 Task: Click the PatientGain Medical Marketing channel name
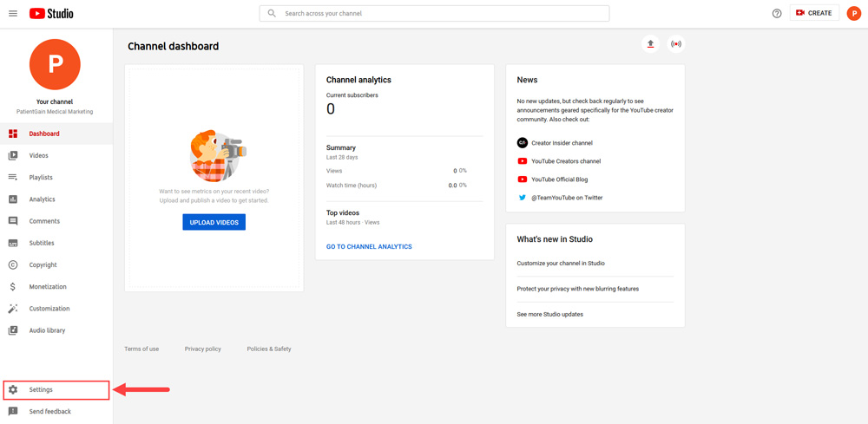[55, 112]
